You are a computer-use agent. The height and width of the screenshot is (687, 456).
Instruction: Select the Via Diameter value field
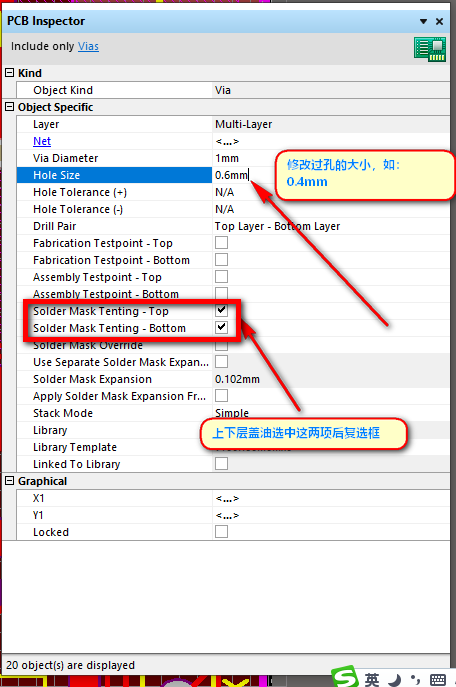(x=331, y=158)
